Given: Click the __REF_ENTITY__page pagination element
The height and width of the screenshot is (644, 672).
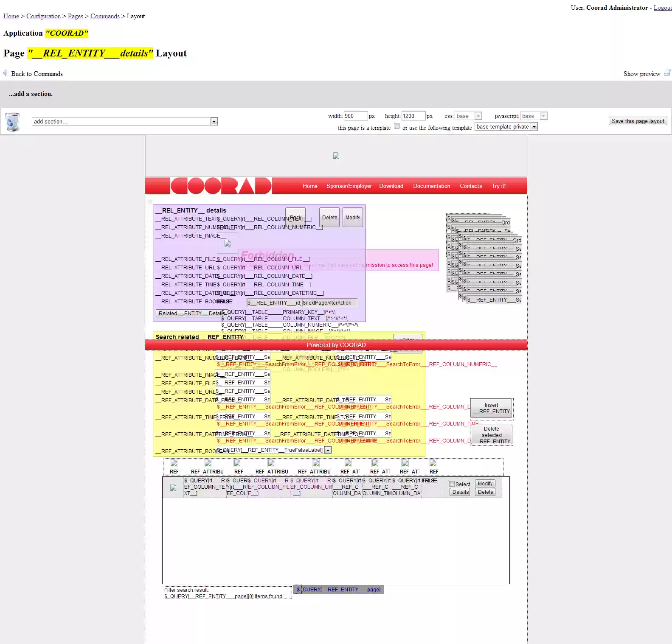Looking at the screenshot, I should pos(338,589).
